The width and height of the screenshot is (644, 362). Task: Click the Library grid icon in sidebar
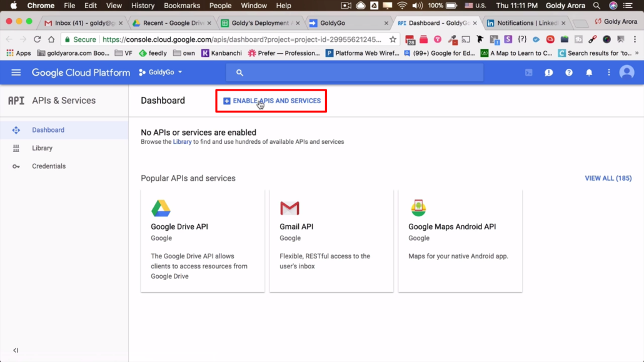[16, 148]
